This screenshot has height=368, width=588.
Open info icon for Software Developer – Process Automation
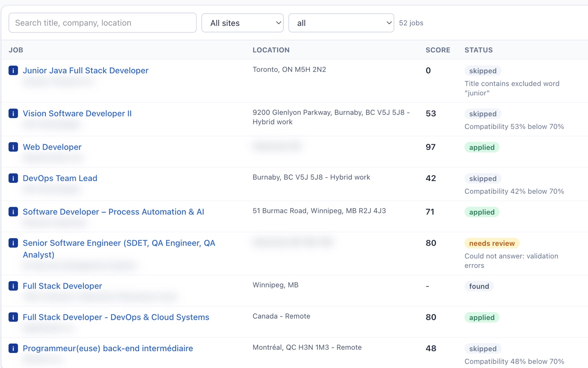click(13, 212)
